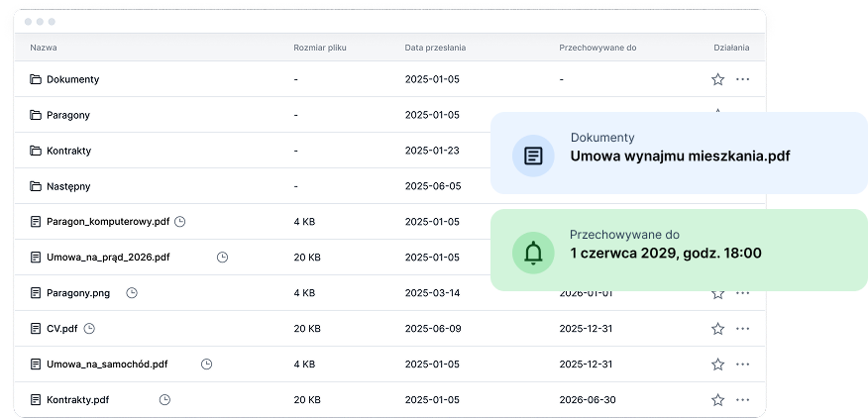Click the document icon in Dokumenty card
The height and width of the screenshot is (418, 868).
(x=533, y=156)
